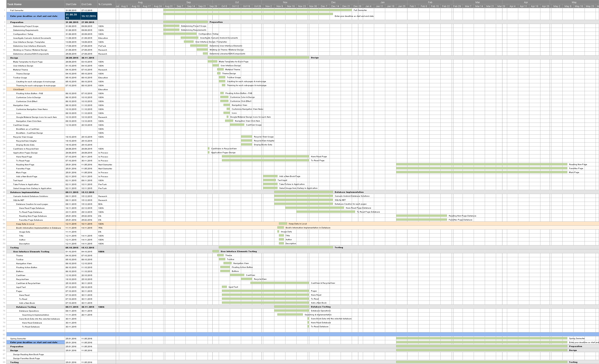599x364 pixels.
Task: Select the Spring Semester task name cell
Action: pyautogui.click(x=18, y=338)
